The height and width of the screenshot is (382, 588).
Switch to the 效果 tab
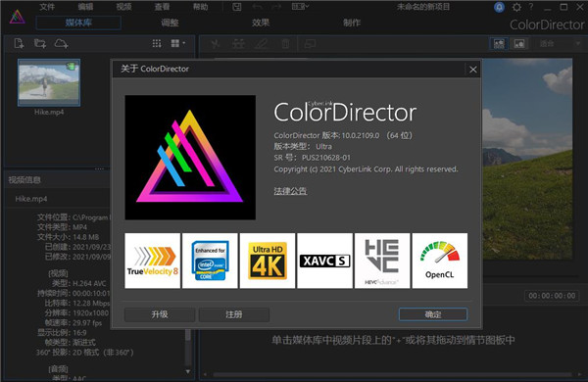coord(261,23)
